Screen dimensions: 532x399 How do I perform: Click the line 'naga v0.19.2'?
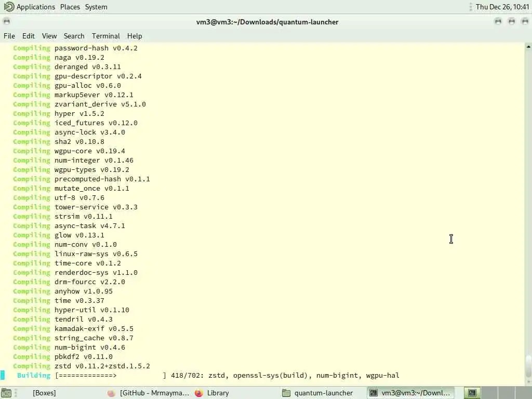79,58
